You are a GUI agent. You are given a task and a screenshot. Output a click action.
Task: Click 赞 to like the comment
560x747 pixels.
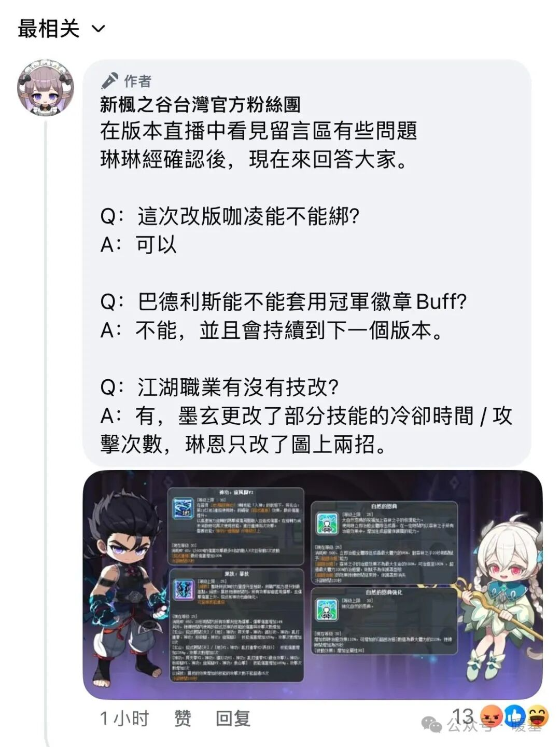183,718
